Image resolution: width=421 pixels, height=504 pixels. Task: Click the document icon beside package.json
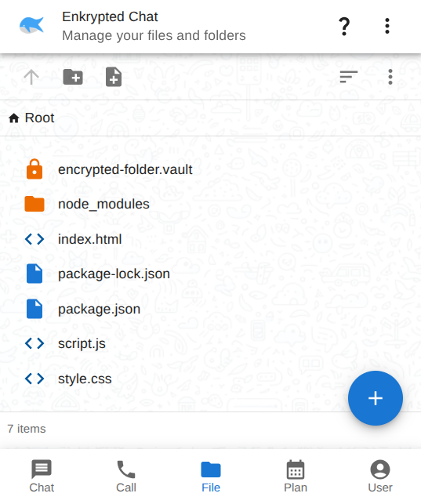coord(34,309)
